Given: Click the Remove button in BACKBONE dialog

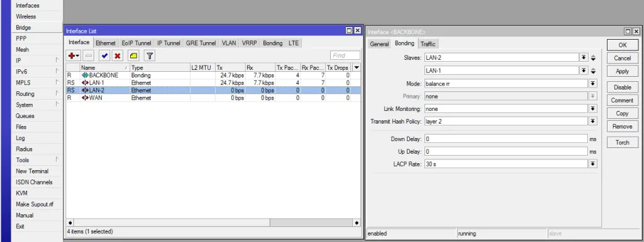Looking at the screenshot, I should [622, 126].
